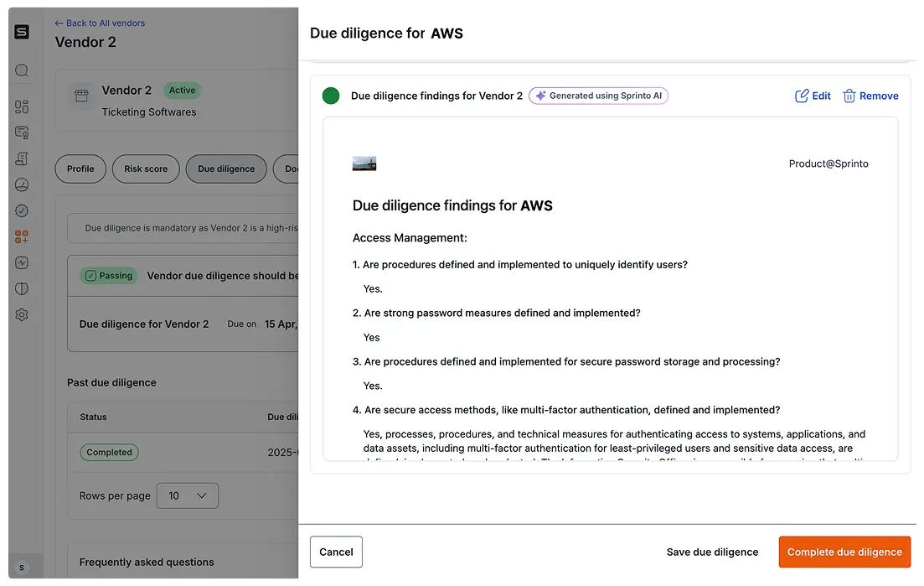The width and height of the screenshot is (924, 586).
Task: Open search from the sidebar magnifier icon
Action: coord(22,70)
